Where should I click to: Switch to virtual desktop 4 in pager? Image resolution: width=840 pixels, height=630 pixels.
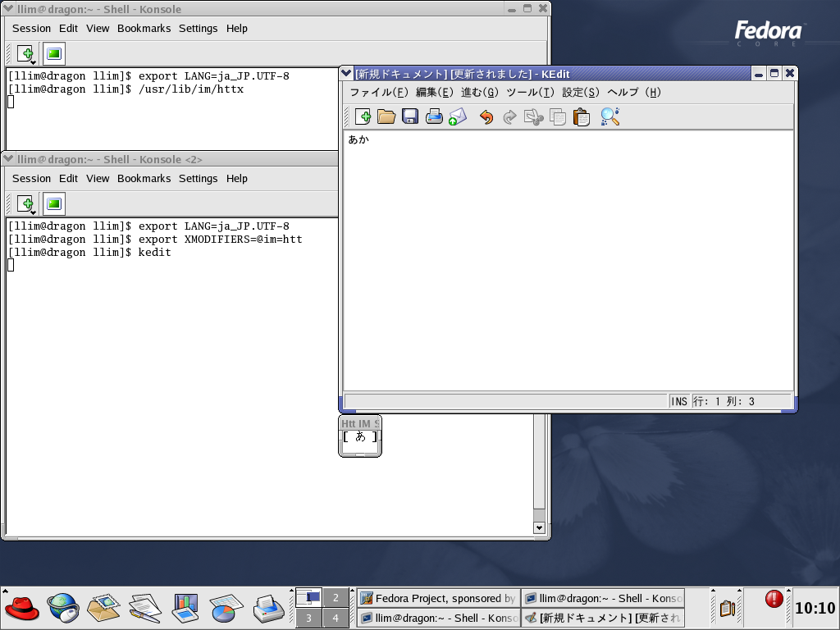(x=336, y=618)
